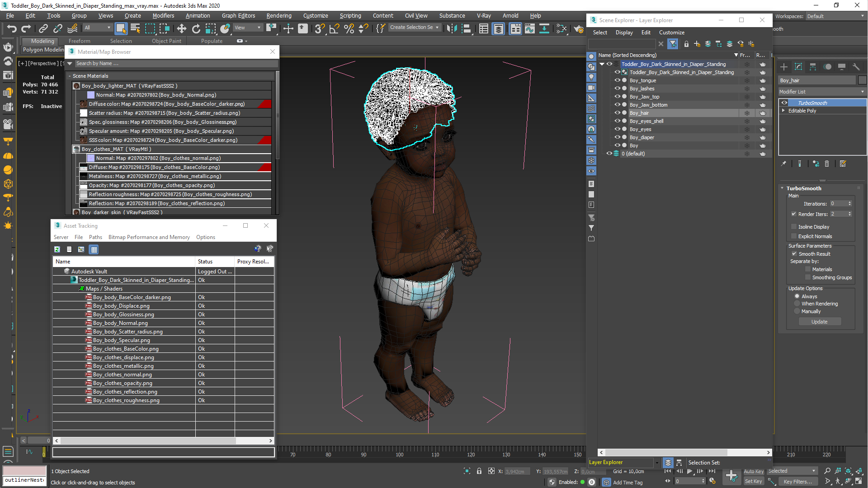This screenshot has width=868, height=488.
Task: Select the Always update radio button
Action: [797, 296]
